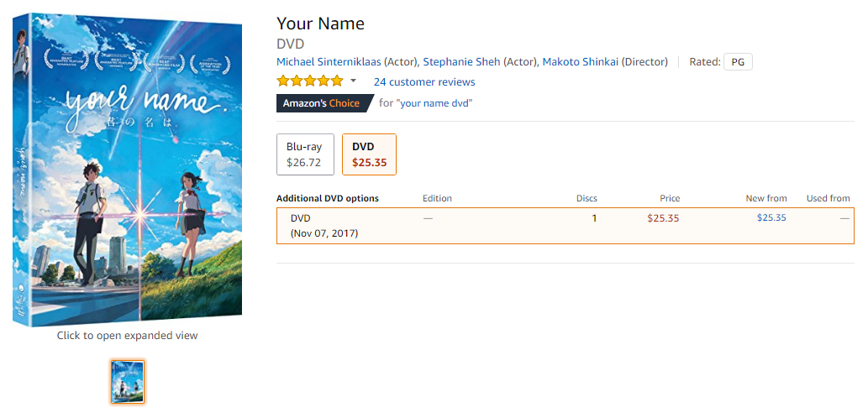Image resolution: width=868 pixels, height=418 pixels.
Task: Open "your name dvd" search link
Action: click(x=434, y=103)
